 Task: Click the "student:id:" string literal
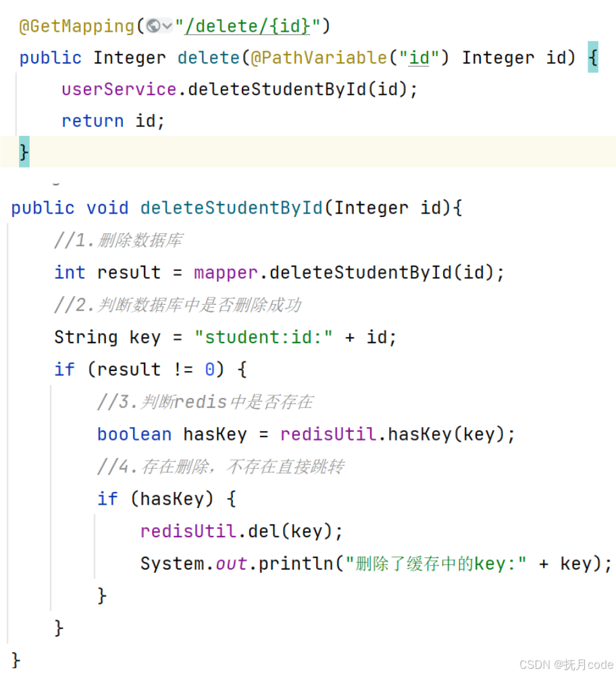pyautogui.click(x=263, y=337)
